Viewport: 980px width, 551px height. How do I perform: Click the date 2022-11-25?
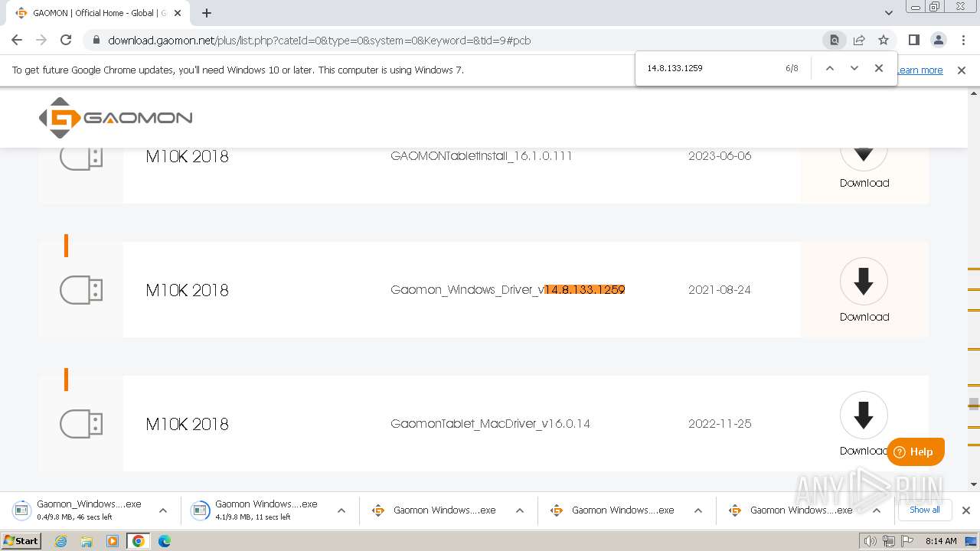coord(720,424)
